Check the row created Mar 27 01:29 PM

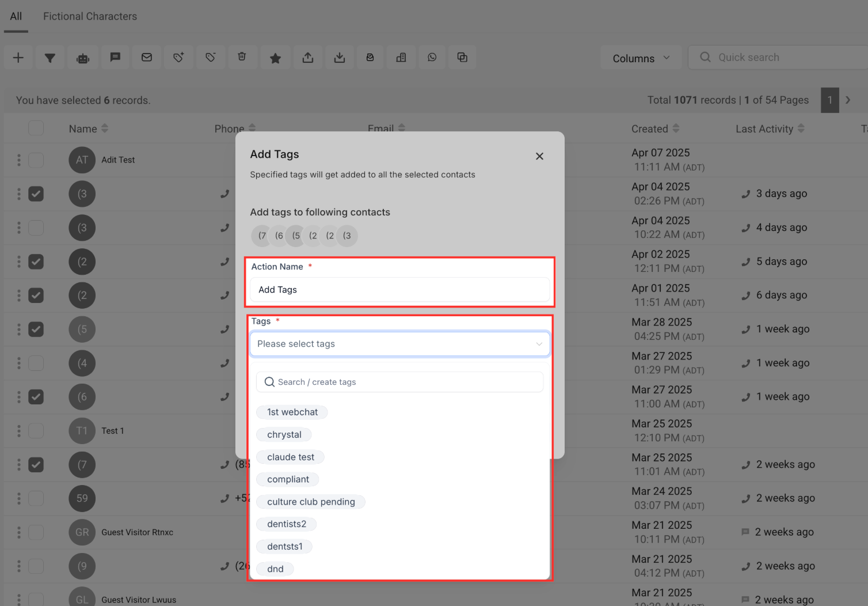[36, 363]
